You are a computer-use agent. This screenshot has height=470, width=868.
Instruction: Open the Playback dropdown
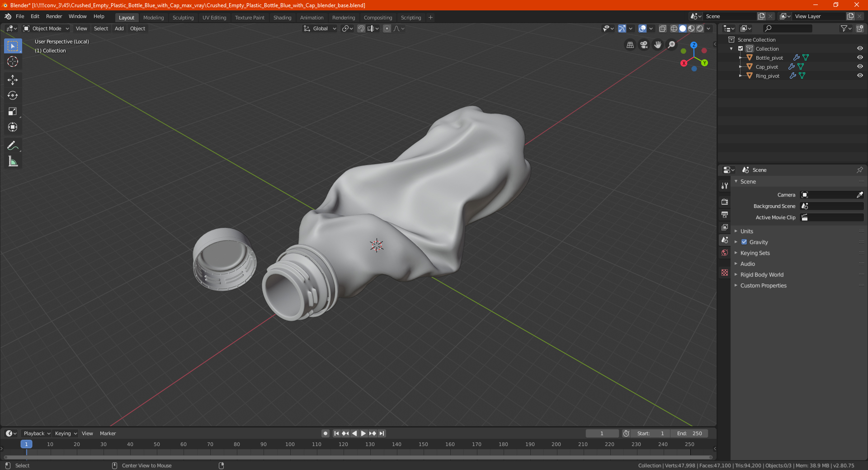tap(37, 433)
